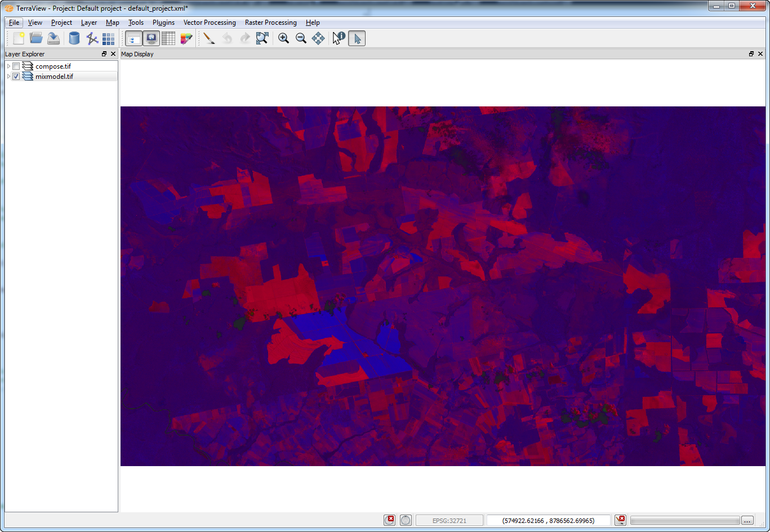770x532 pixels.
Task: Select the compose.tif layer name
Action: (53, 66)
